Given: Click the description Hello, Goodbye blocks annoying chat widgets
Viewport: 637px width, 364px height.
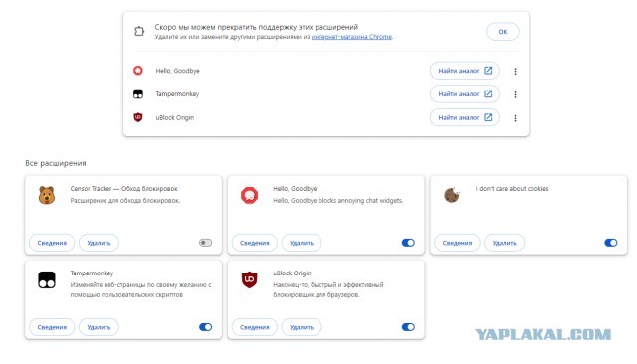Looking at the screenshot, I should 338,201.
